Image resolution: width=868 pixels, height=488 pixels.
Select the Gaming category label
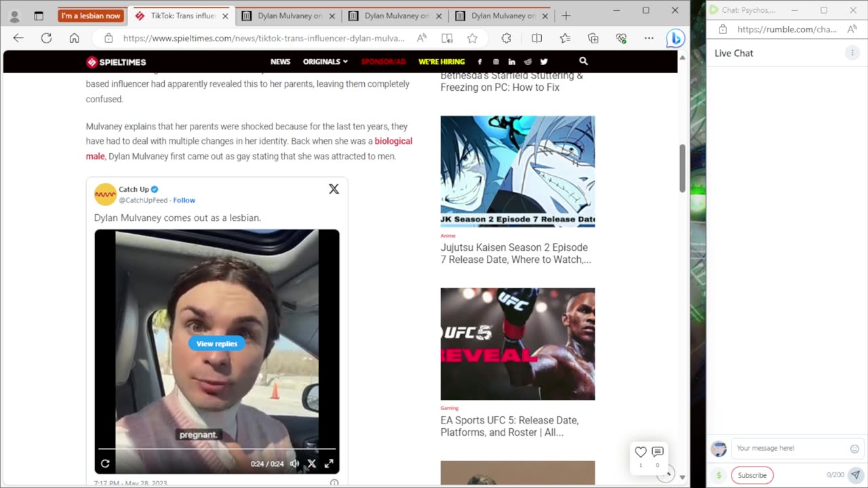coord(450,408)
